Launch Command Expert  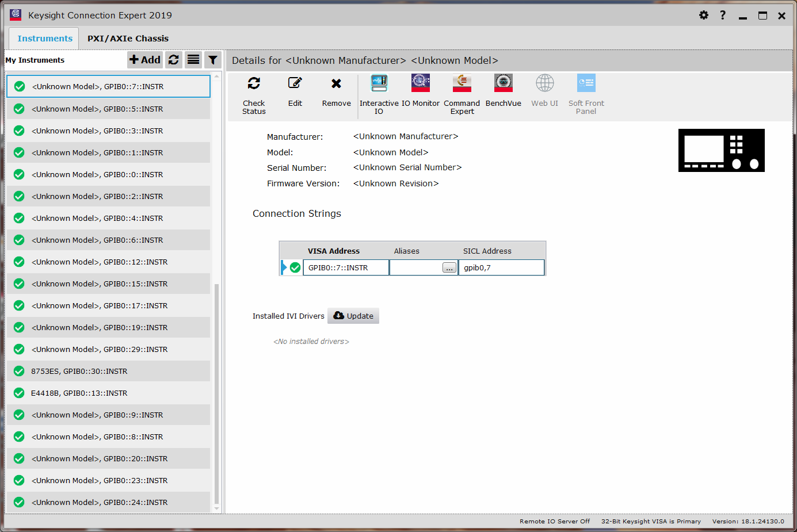point(462,84)
